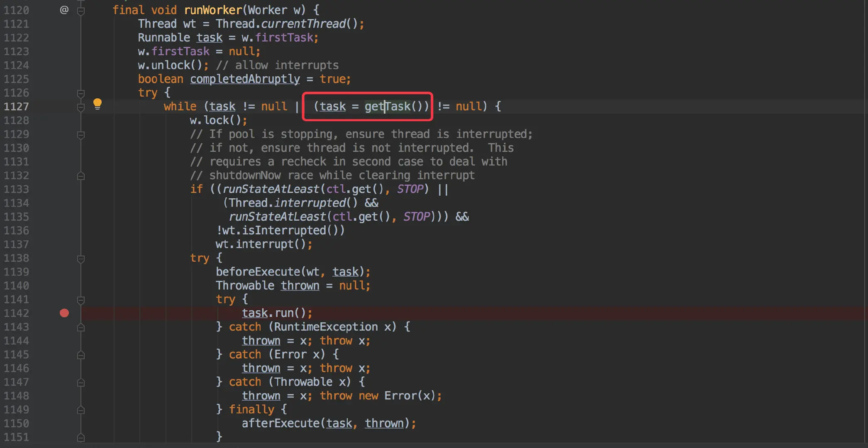Remove the breakpoint on line 1142
Viewport: 868px width, 448px height.
pos(64,313)
